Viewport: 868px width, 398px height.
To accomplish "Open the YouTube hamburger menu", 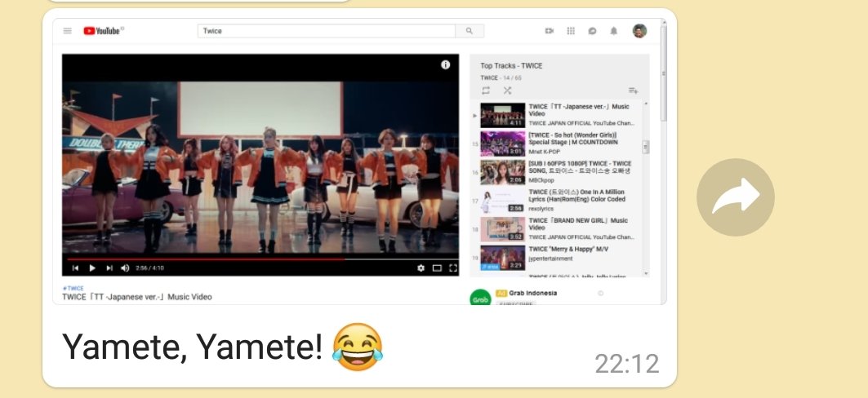I will 68,31.
